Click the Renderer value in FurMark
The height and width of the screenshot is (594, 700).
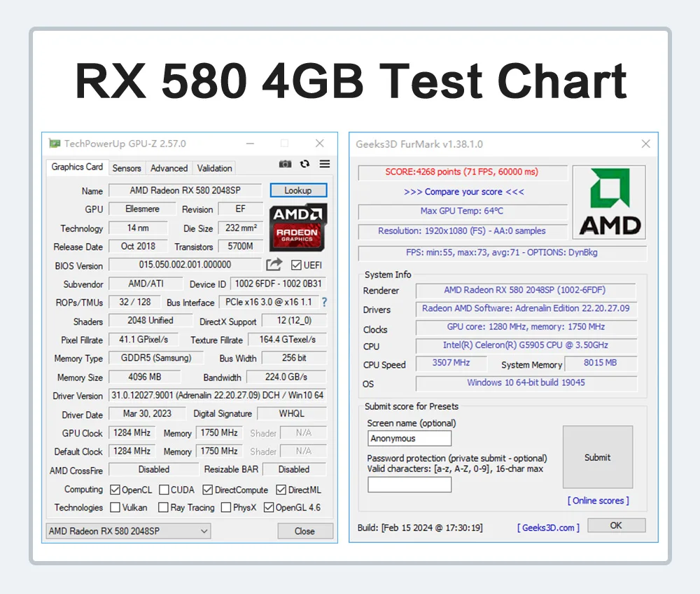525,290
